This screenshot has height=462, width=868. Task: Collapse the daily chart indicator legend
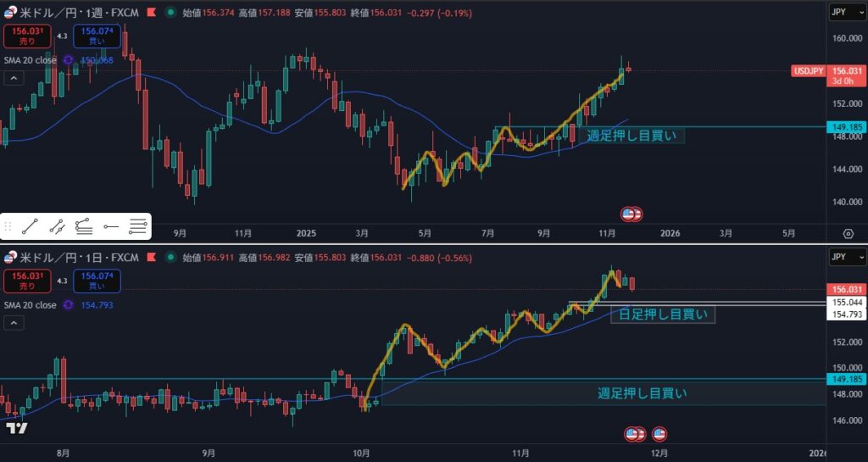[14, 322]
